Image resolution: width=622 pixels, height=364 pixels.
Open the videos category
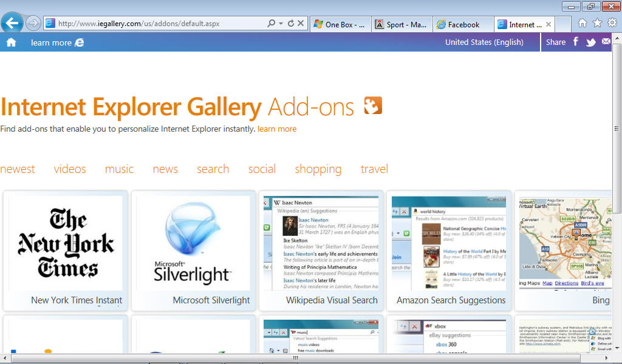(x=70, y=169)
